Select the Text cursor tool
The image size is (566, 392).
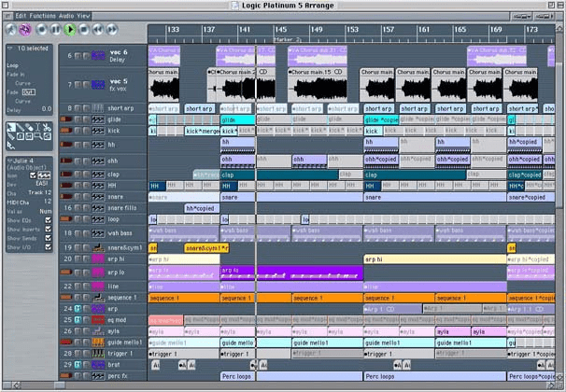point(38,127)
